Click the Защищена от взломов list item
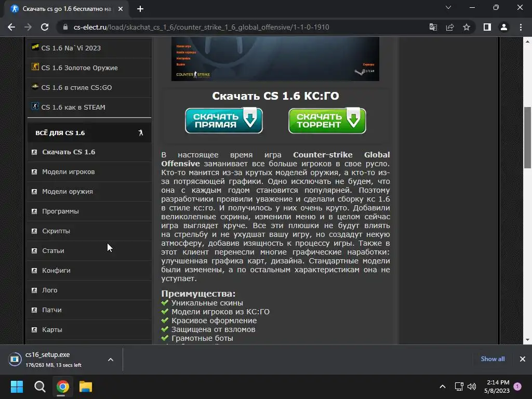The width and height of the screenshot is (532, 399). point(213,329)
